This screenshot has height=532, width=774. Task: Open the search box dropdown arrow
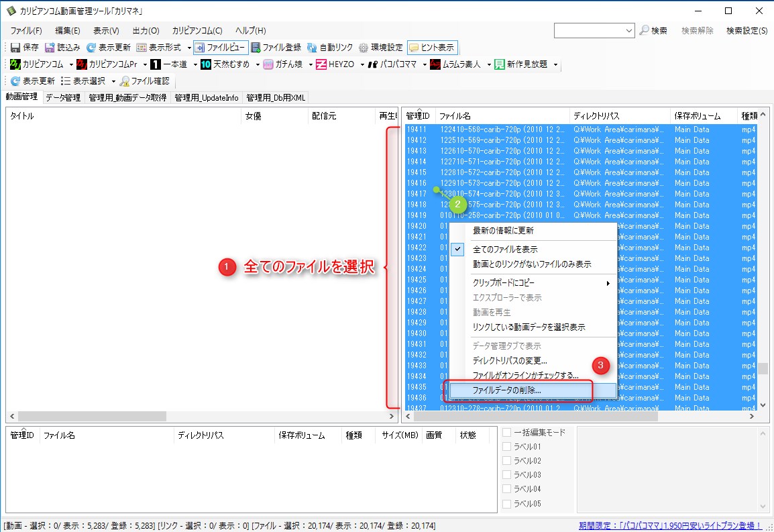pos(629,30)
